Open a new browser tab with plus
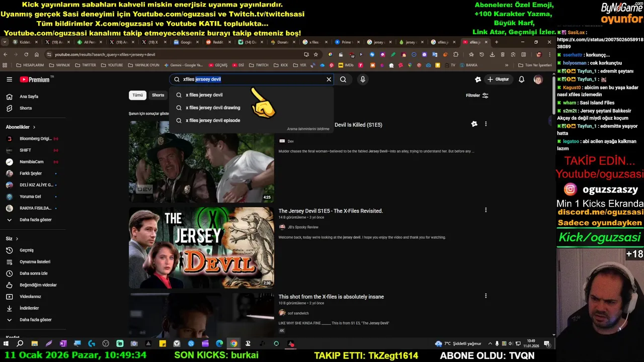 point(497,42)
